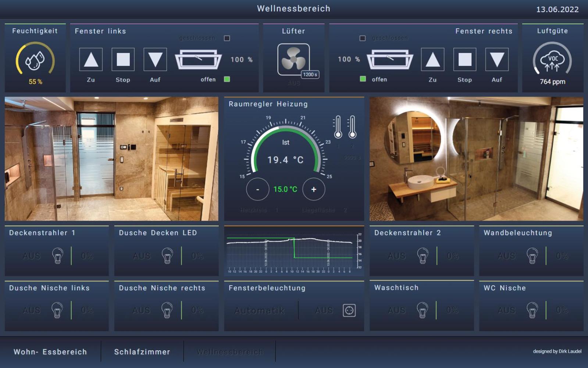Click the Stop square for Fenster links
Image resolution: width=588 pixels, height=368 pixels.
click(x=123, y=59)
